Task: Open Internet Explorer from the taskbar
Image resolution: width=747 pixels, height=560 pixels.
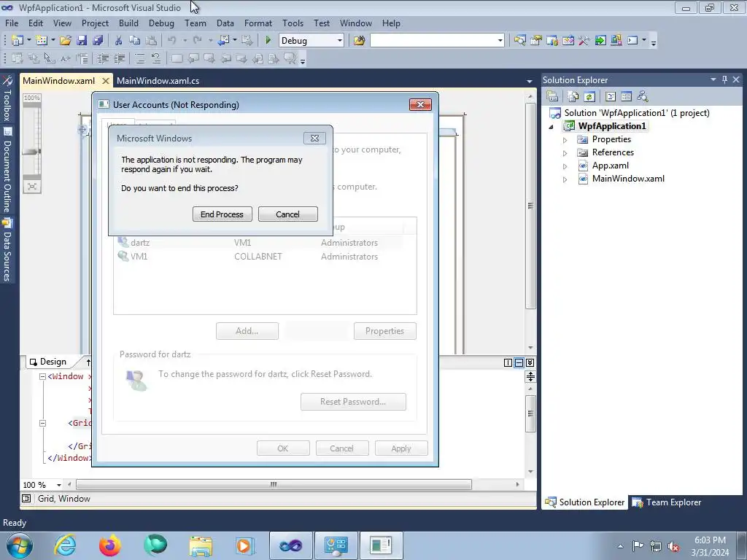Action: pos(65,545)
